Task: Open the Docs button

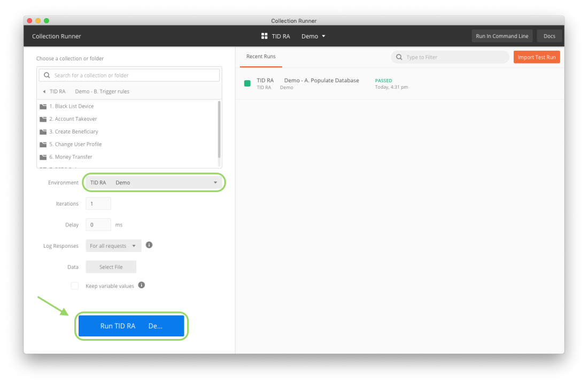Action: tap(549, 36)
